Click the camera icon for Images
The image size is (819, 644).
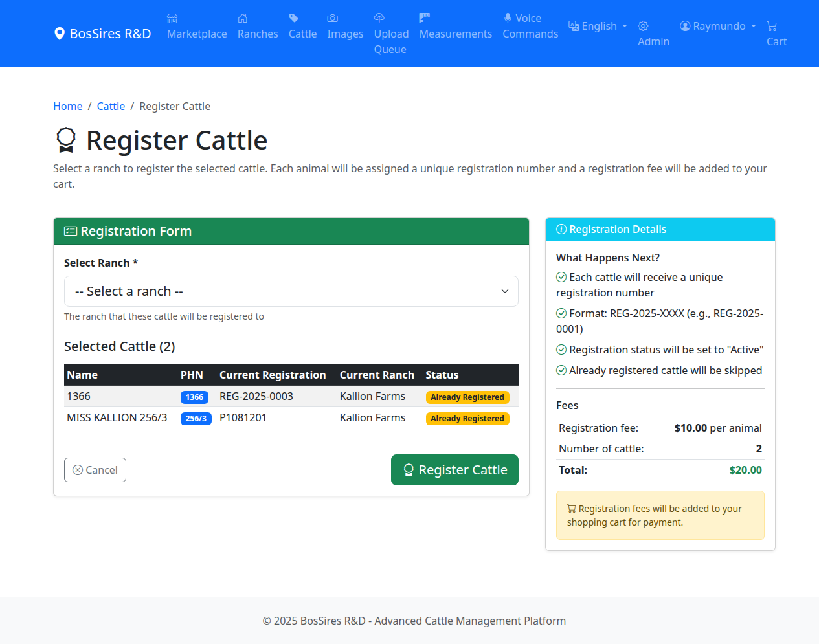pos(332,19)
